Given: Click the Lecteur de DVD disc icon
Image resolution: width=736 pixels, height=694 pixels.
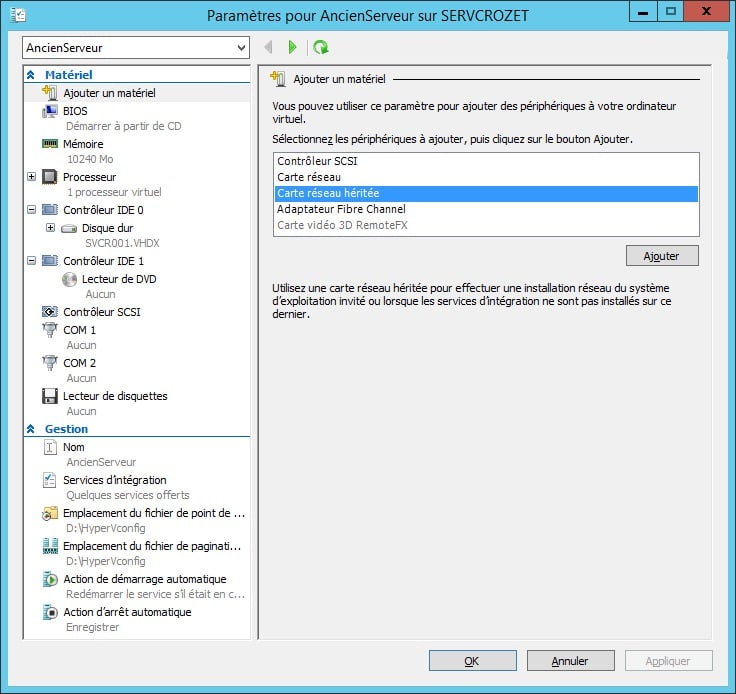Looking at the screenshot, I should pos(69,279).
